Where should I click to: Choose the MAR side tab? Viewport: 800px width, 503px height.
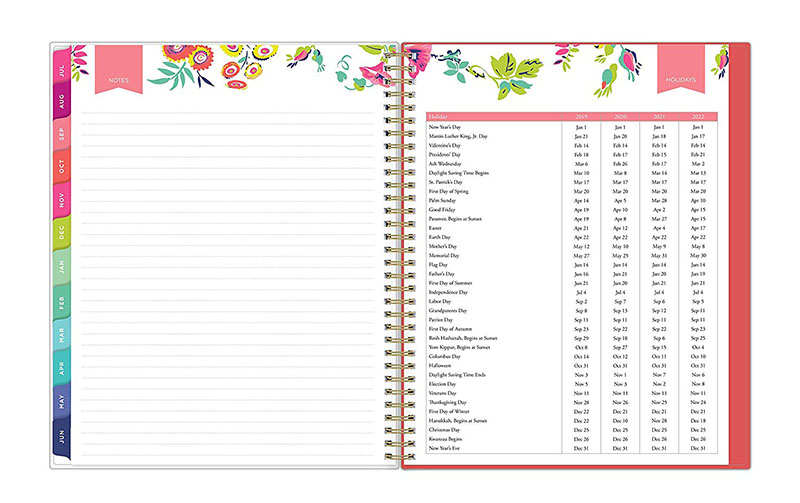(62, 334)
